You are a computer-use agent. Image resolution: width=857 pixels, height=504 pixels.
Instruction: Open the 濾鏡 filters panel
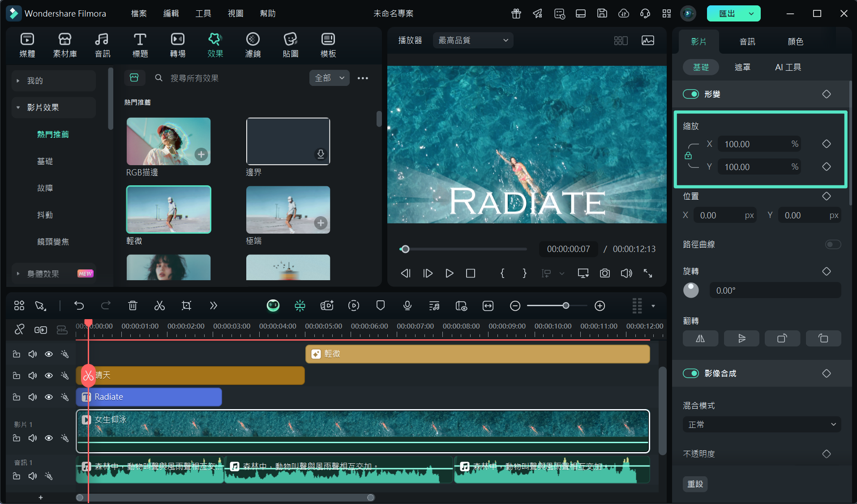(x=253, y=45)
